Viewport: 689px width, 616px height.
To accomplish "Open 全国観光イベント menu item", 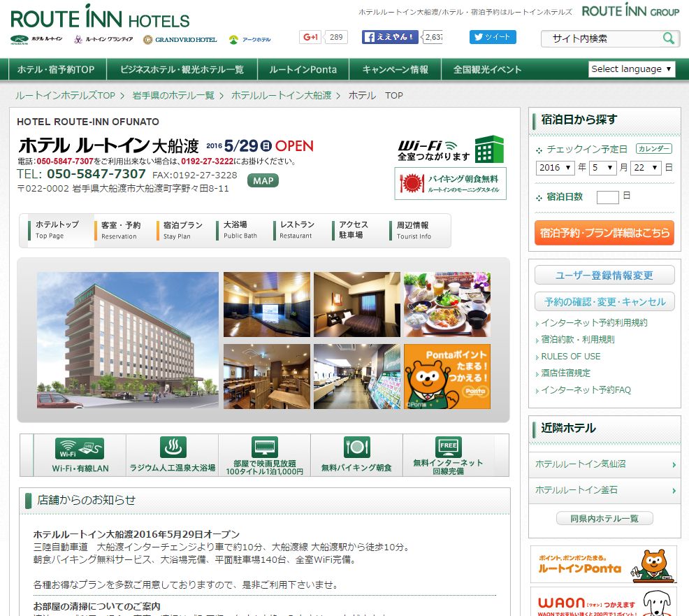I will pyautogui.click(x=487, y=69).
